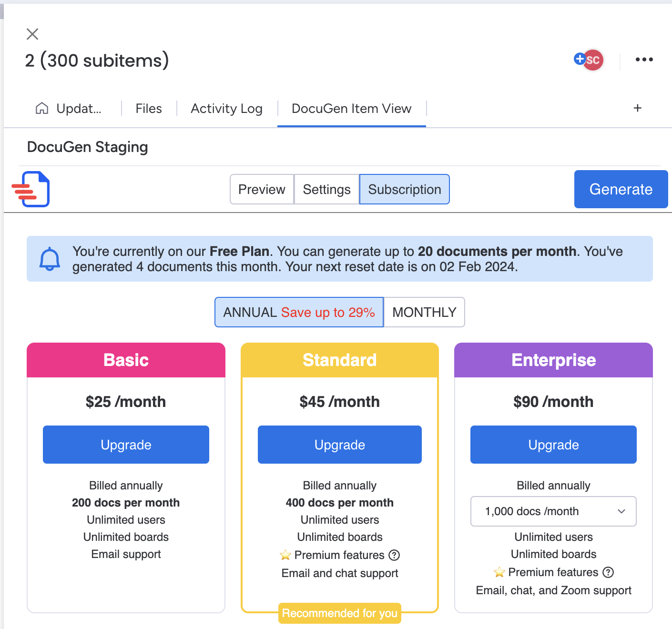
Task: Upgrade to the Basic plan
Action: (126, 445)
